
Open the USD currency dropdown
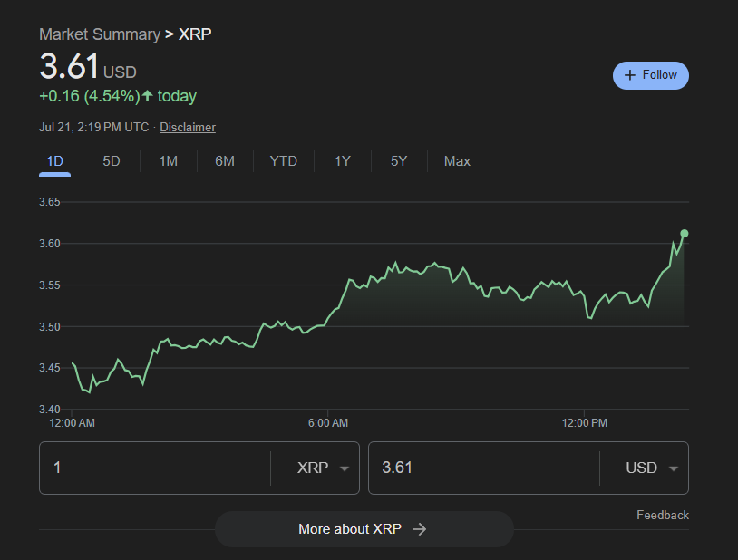coord(651,468)
